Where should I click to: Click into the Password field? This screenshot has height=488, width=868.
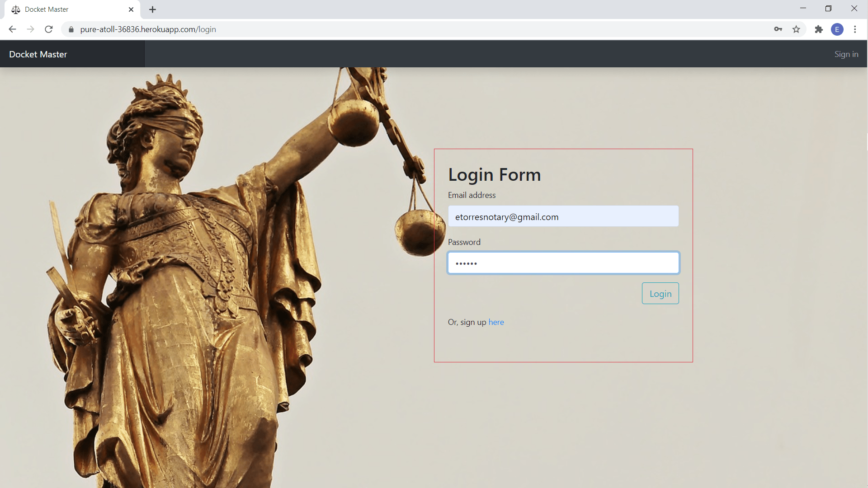563,263
